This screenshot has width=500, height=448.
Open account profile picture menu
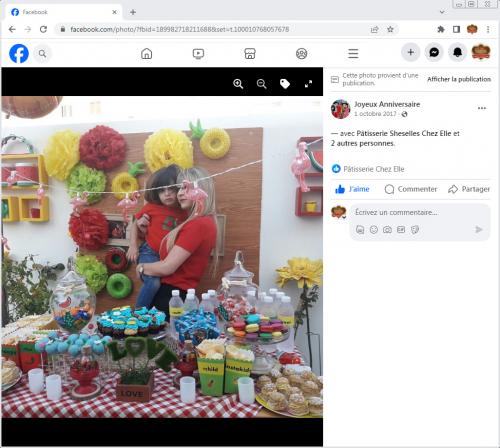tap(481, 52)
